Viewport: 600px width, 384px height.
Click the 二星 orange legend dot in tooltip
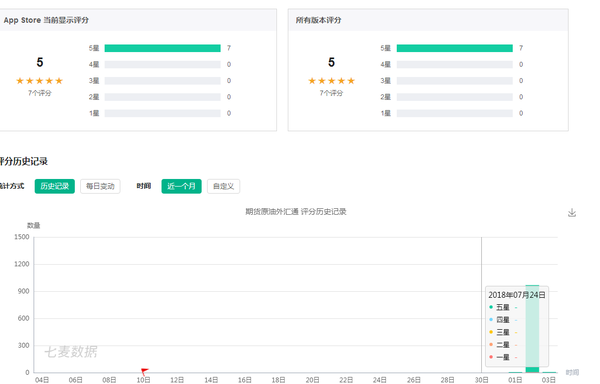[x=491, y=345]
